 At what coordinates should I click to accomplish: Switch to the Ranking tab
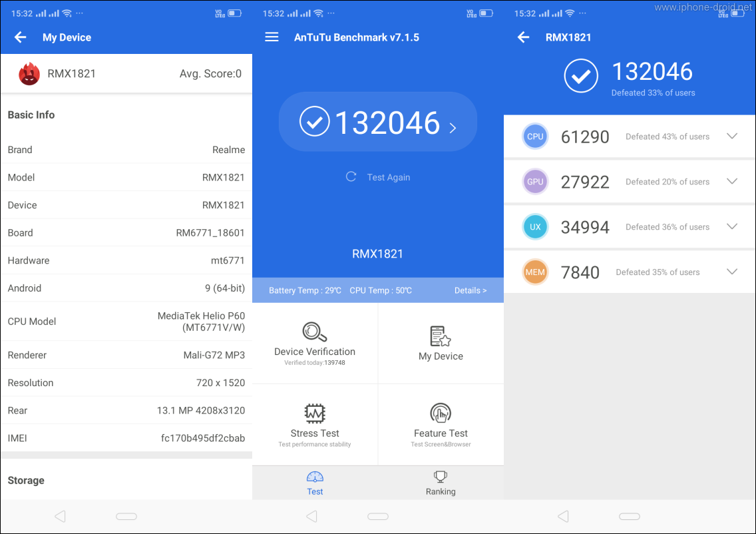tap(441, 483)
